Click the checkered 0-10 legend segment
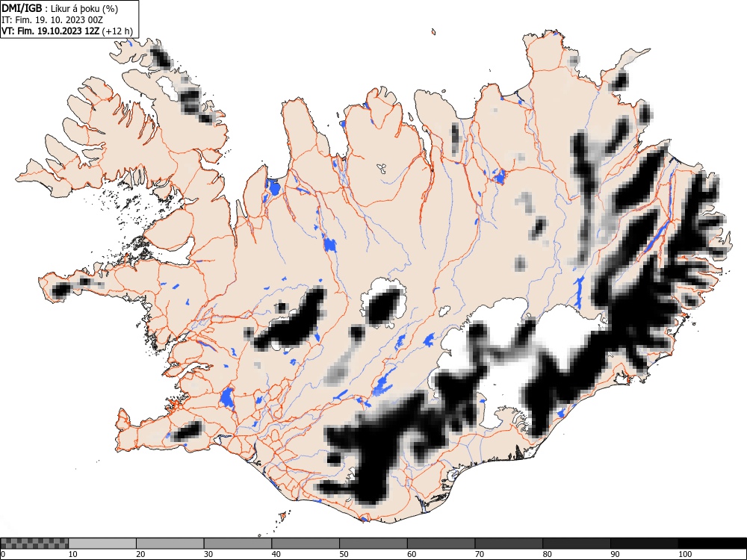Image resolution: width=747 pixels, height=560 pixels. point(34,544)
